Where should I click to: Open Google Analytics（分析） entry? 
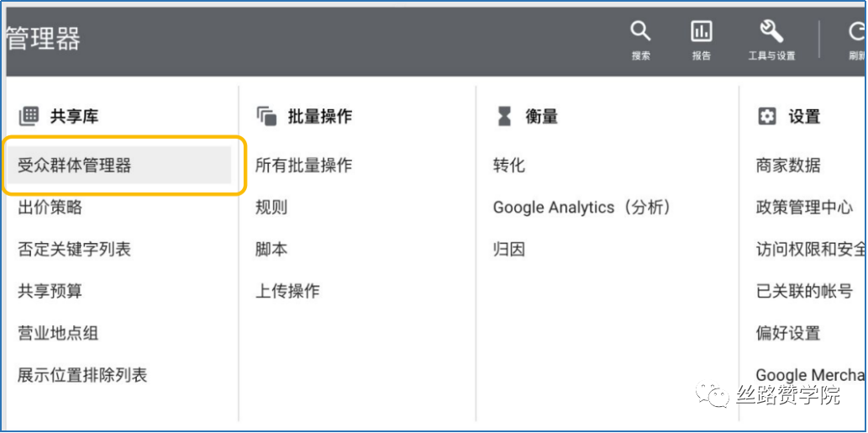[x=583, y=207]
